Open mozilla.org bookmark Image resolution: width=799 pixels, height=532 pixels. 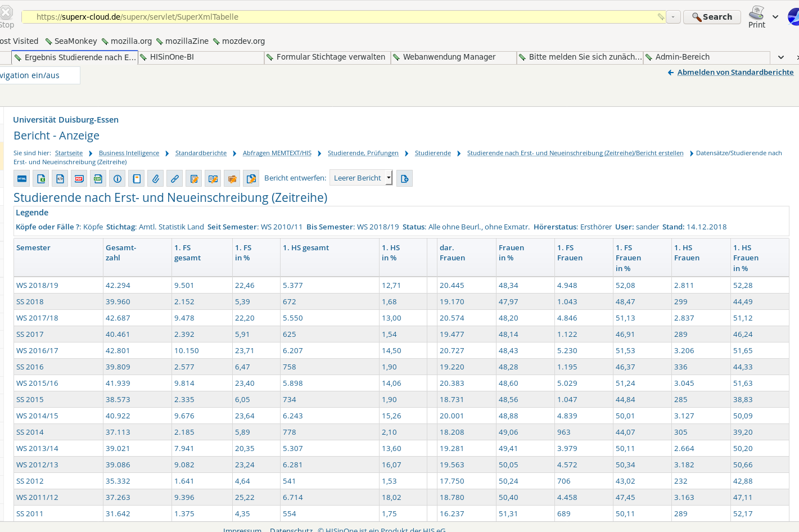click(127, 41)
